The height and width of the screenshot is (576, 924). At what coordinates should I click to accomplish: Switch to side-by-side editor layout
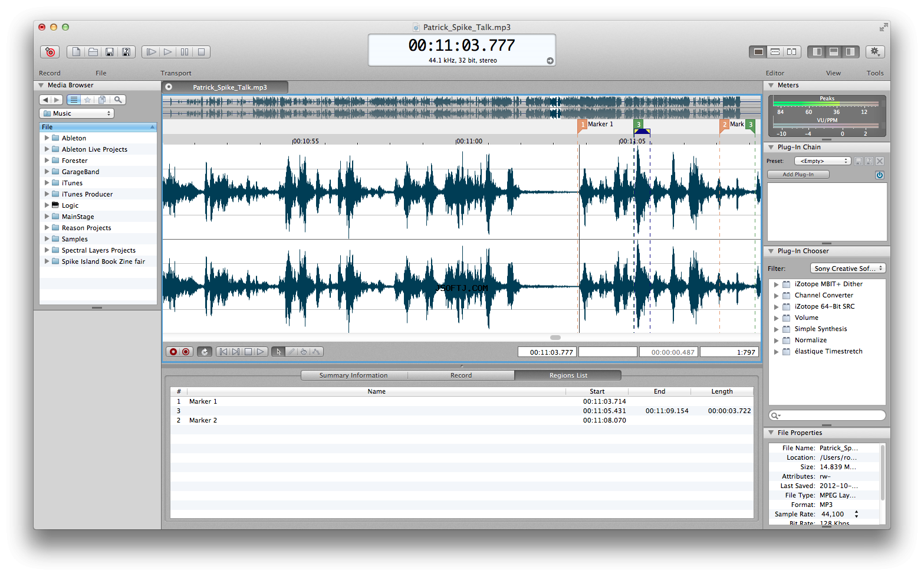click(792, 52)
